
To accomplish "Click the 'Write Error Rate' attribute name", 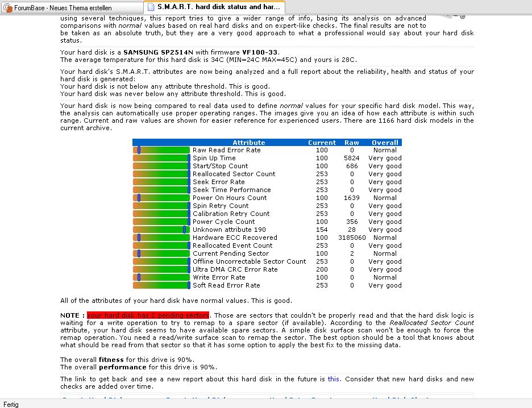I will [x=219, y=277].
